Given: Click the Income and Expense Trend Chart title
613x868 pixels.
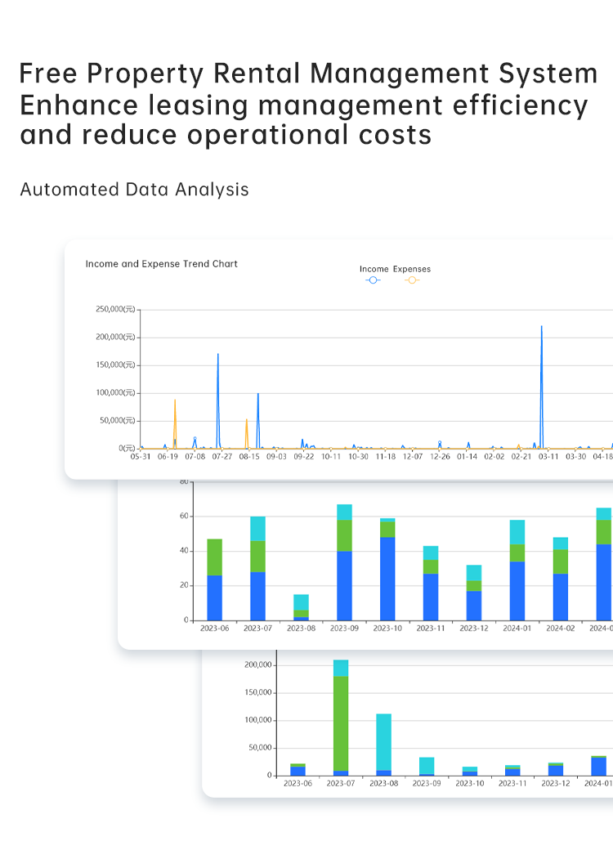Looking at the screenshot, I should (162, 264).
